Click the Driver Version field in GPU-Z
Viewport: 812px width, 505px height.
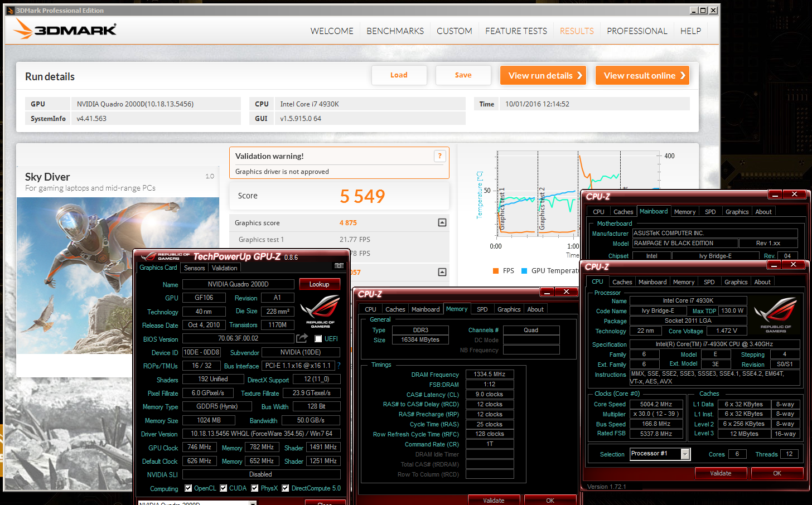coord(262,434)
